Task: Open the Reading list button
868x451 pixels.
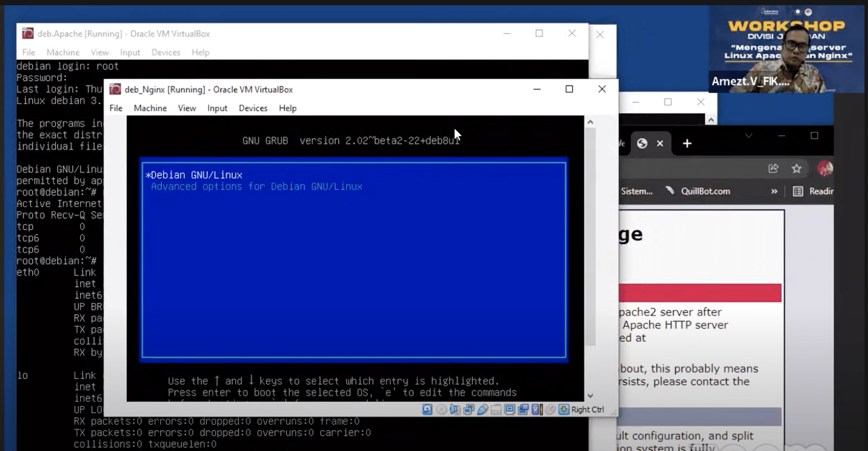Action: (813, 191)
